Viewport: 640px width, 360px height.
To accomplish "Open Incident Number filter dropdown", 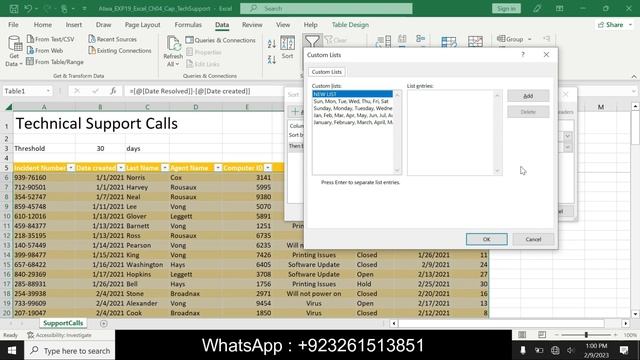I will pyautogui.click(x=71, y=168).
